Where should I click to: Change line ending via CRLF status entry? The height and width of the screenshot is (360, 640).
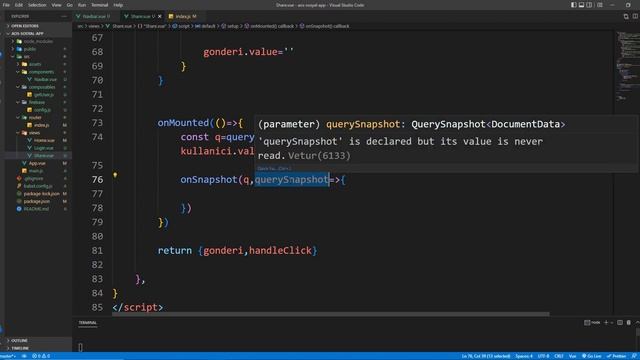[x=559, y=356]
